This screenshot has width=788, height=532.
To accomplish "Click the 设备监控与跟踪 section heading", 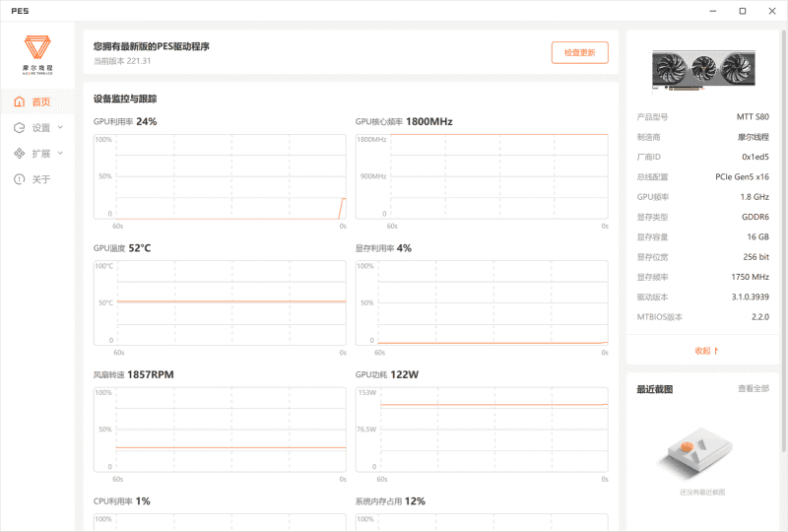I will pos(125,99).
